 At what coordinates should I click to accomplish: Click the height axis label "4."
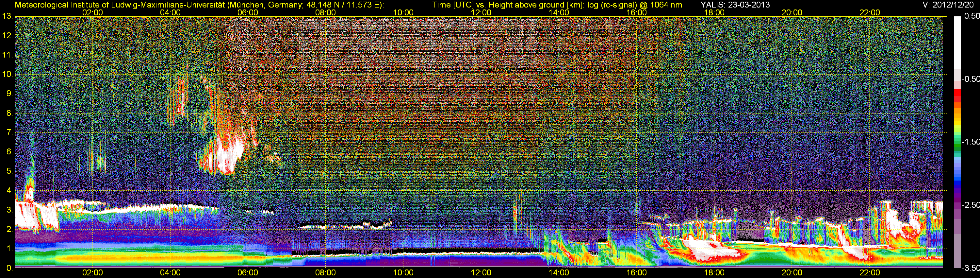pyautogui.click(x=9, y=190)
